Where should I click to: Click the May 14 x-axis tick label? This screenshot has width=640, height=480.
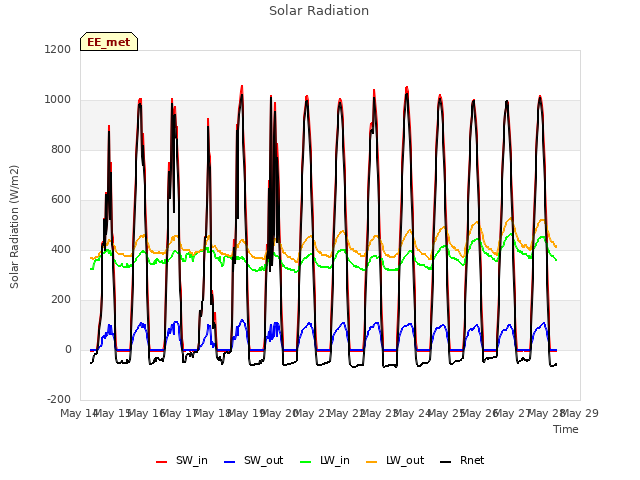coord(79,413)
